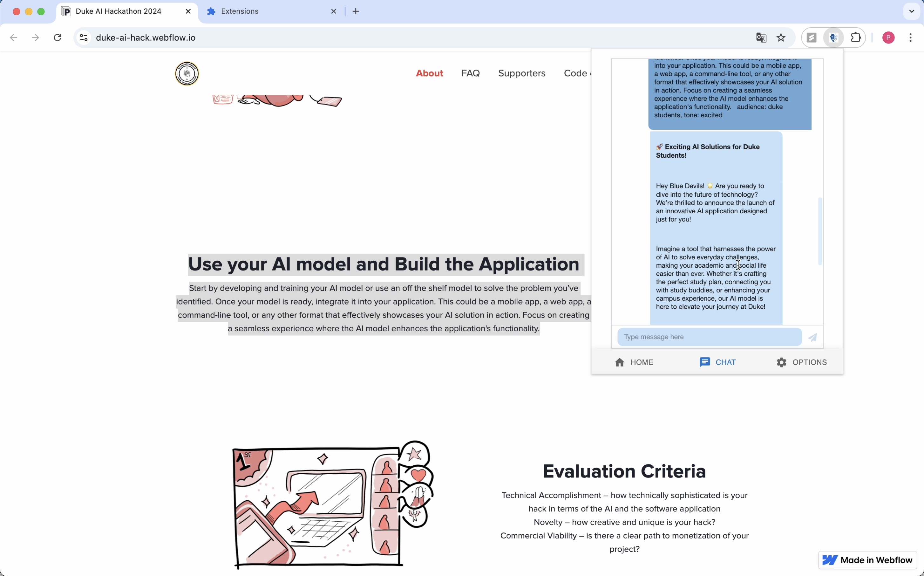Open Chrome's three-dot options menu
Viewport: 924px width, 576px height.
(911, 37)
